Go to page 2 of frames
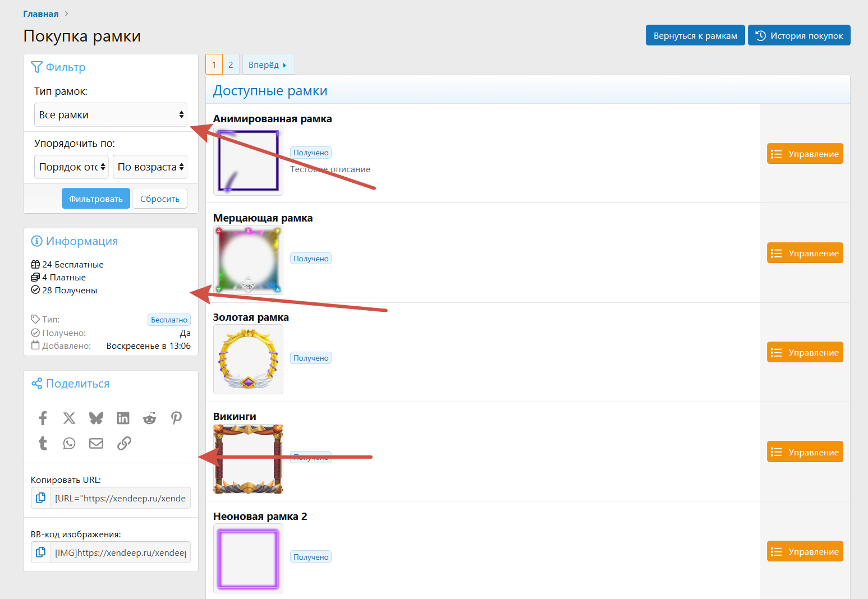Image resolution: width=868 pixels, height=599 pixels. tap(231, 65)
